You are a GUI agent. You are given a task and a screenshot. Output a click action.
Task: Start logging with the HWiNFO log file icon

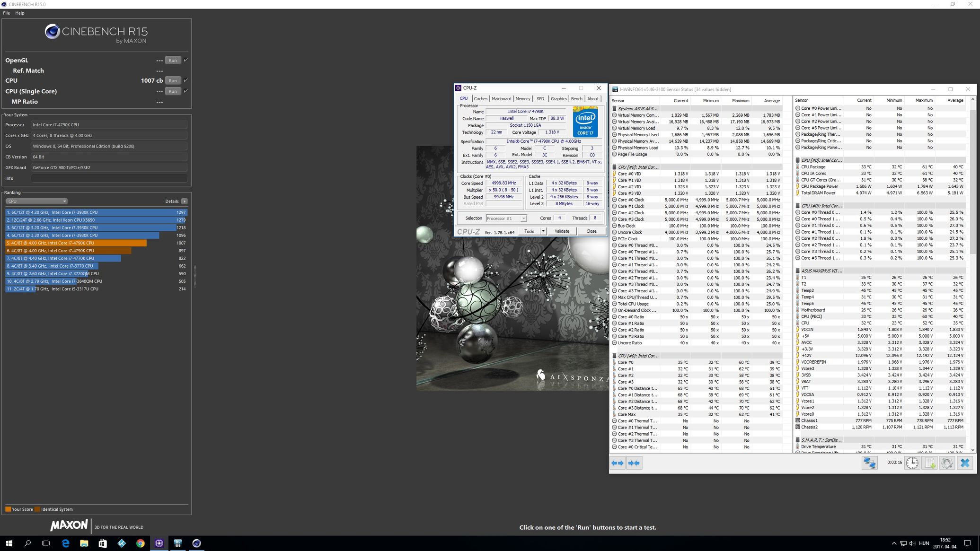coord(929,463)
